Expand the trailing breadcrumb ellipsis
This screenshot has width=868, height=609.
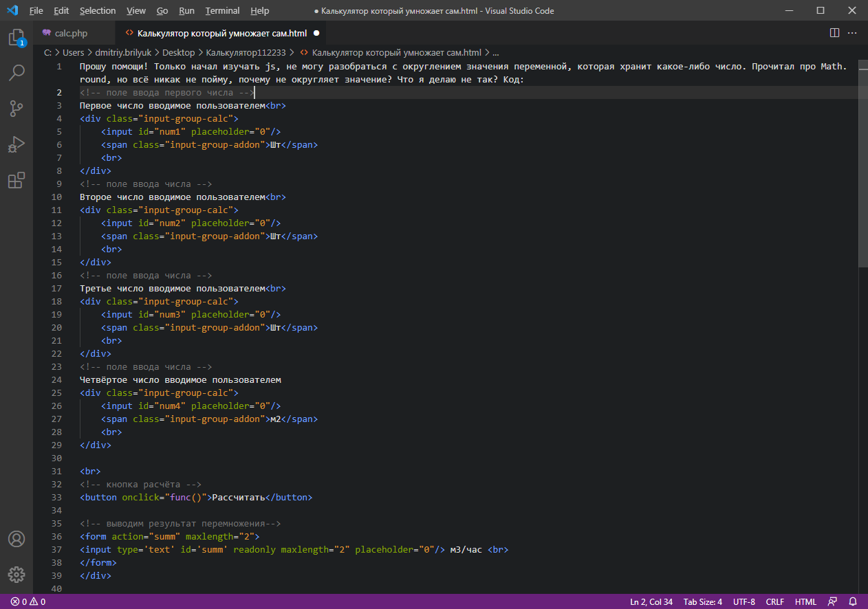point(496,52)
